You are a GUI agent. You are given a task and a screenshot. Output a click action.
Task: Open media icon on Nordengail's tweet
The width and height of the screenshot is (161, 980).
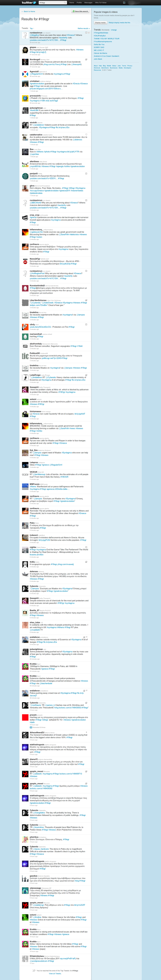tap(86, 59)
